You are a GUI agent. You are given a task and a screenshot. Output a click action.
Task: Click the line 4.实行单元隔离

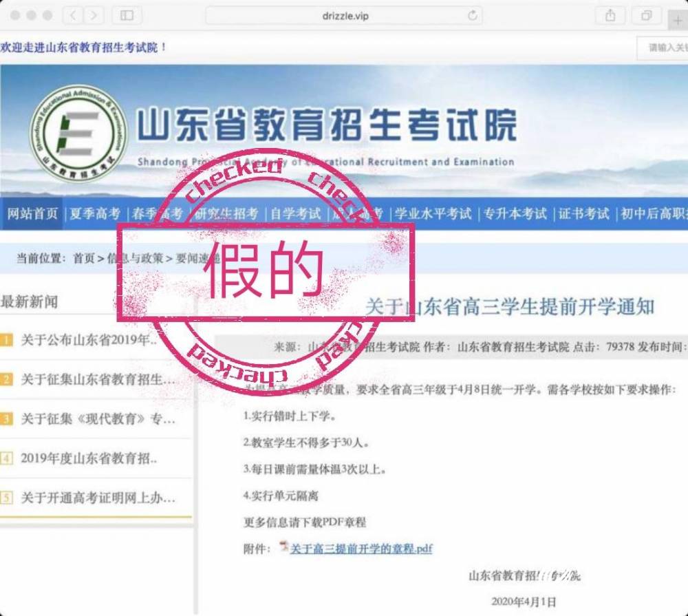point(281,496)
